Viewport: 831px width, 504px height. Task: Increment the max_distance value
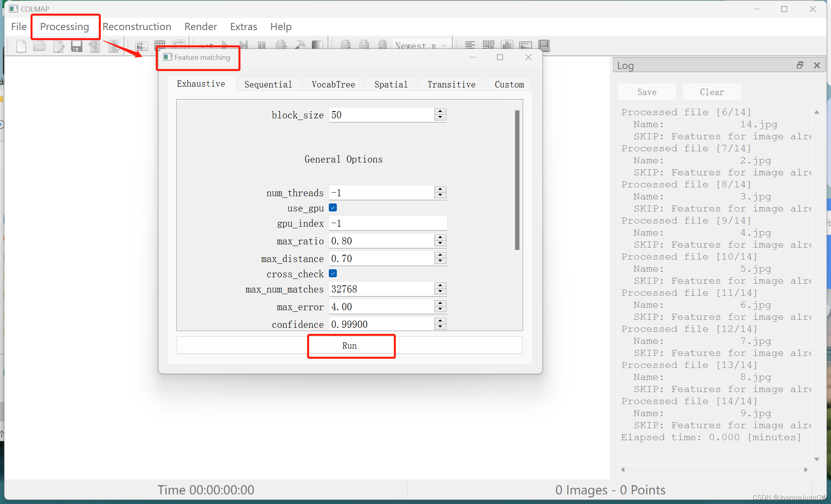[440, 255]
